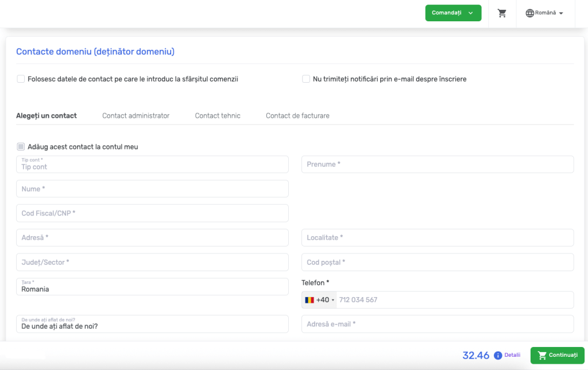Screen dimensions: 588x370
Task: Open 'De unde ați aflat de noi?' selector
Action: (152, 323)
